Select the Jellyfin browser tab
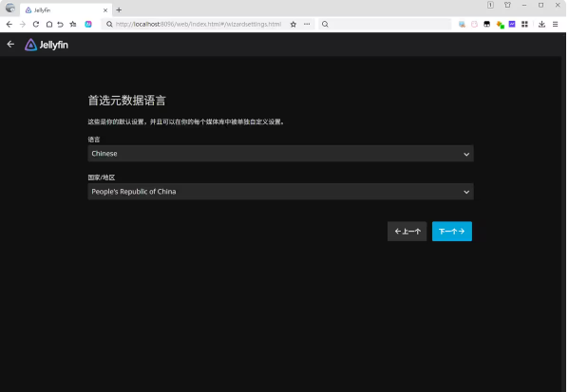 [x=66, y=10]
